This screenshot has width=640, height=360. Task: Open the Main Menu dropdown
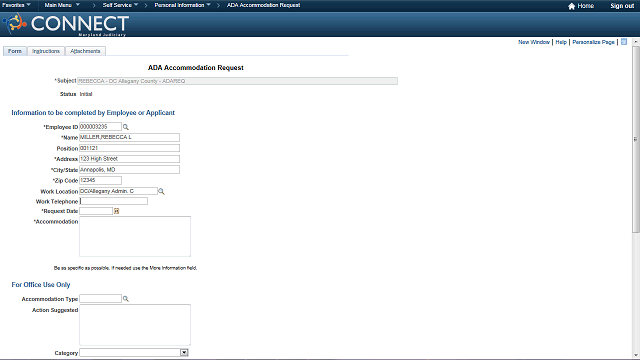(62, 5)
